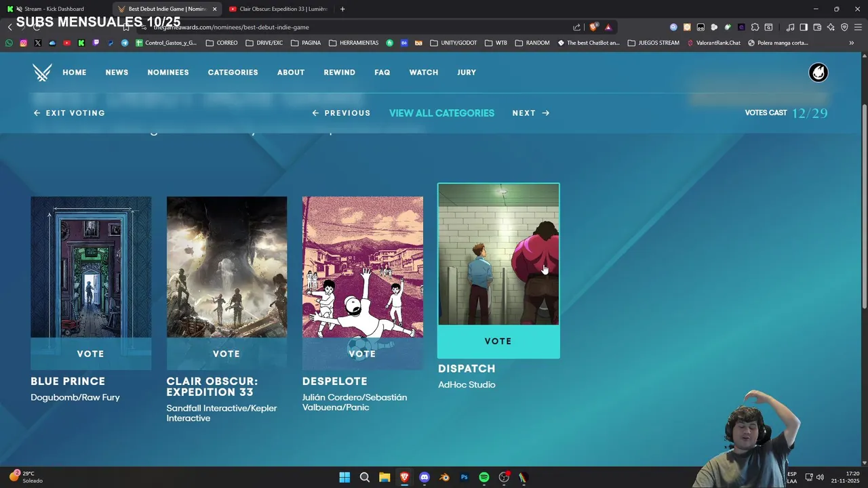Open the user profile avatar icon
Viewport: 868px width, 488px height.
(x=818, y=73)
